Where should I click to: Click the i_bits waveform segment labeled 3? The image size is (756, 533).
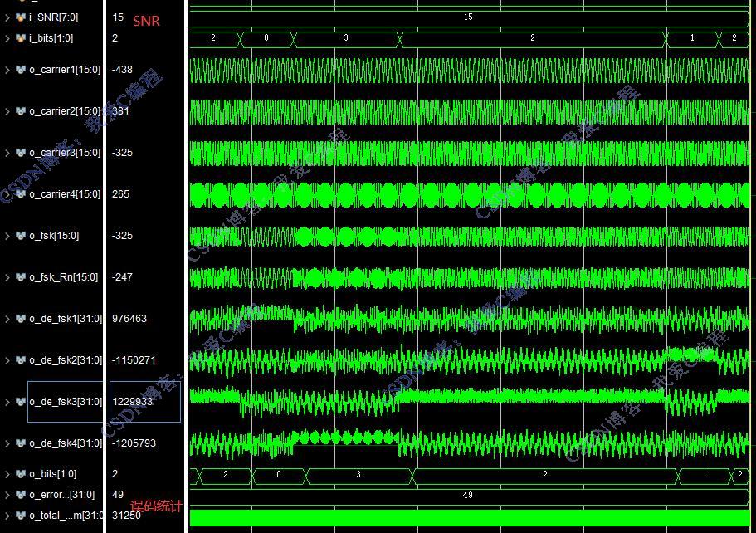[346, 38]
